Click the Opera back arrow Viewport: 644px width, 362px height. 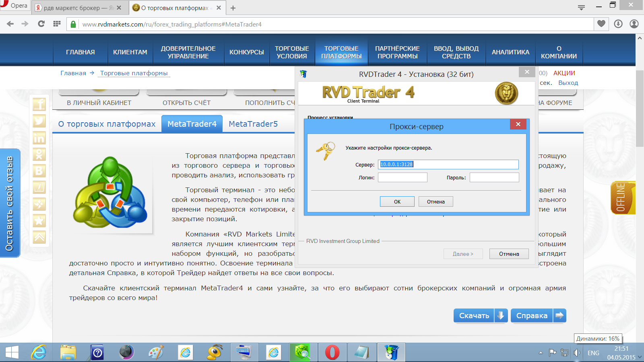10,24
